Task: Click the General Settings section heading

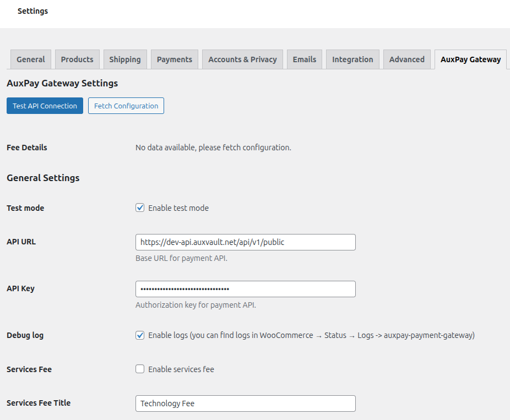Action: 43,178
